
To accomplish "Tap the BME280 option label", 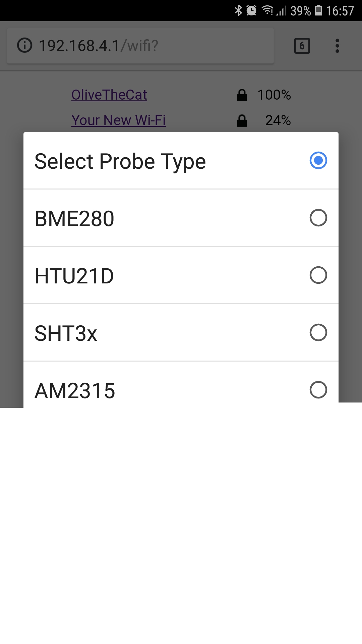I will (x=74, y=219).
